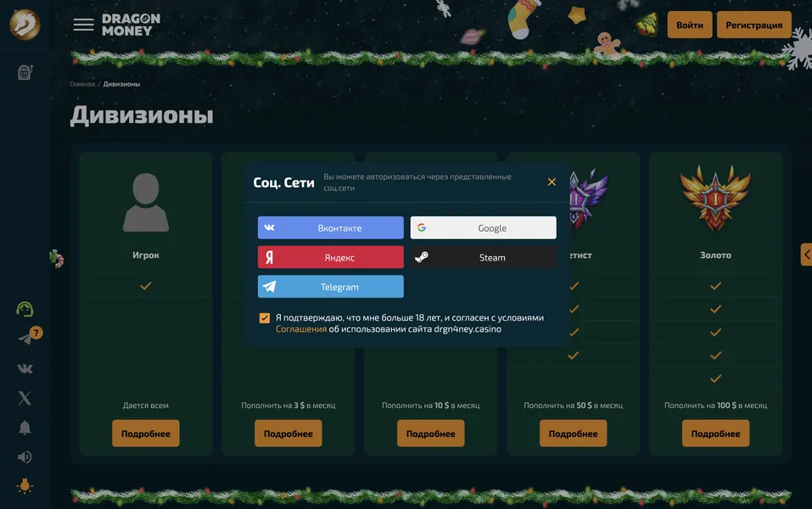Close the Соц. Сети dialog

point(551,181)
